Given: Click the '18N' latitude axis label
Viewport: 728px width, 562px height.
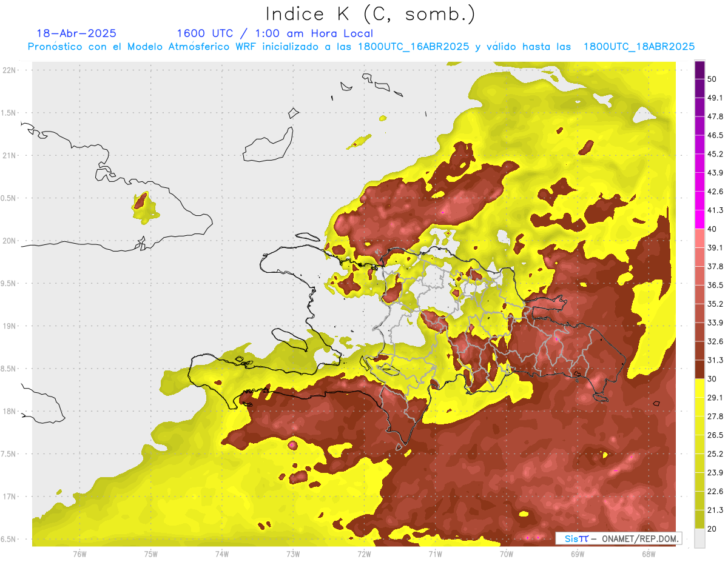Looking at the screenshot, I should coord(10,412).
